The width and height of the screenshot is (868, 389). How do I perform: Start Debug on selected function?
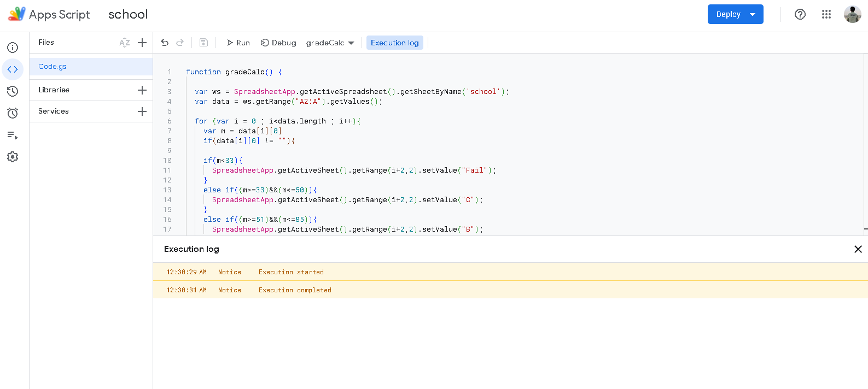(278, 43)
